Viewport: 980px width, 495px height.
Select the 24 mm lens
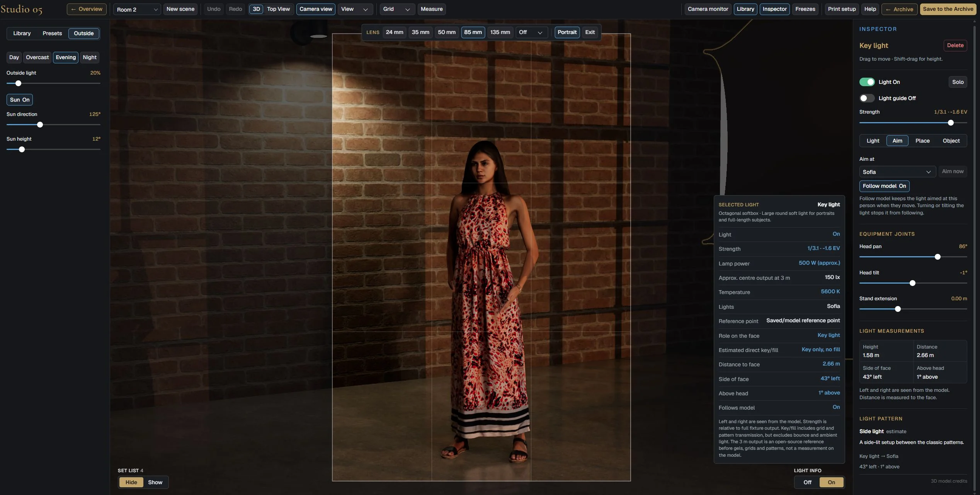coord(394,32)
